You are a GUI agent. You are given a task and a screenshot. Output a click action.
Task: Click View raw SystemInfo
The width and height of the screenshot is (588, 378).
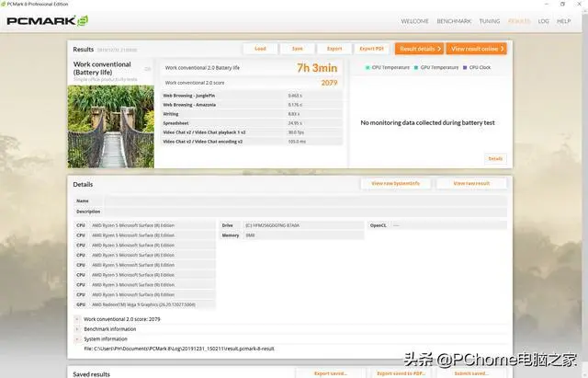click(x=396, y=184)
